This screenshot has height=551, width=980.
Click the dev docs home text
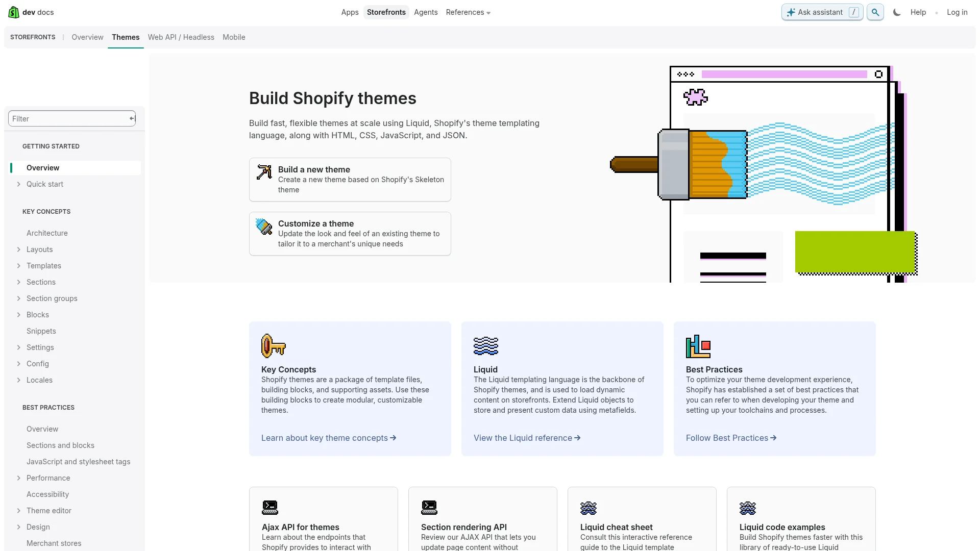pyautogui.click(x=38, y=12)
